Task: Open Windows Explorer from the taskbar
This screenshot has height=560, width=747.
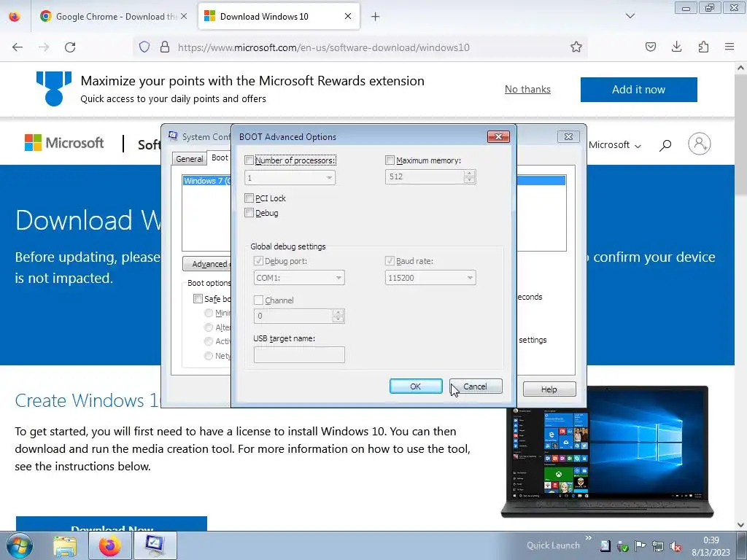Action: point(65,546)
